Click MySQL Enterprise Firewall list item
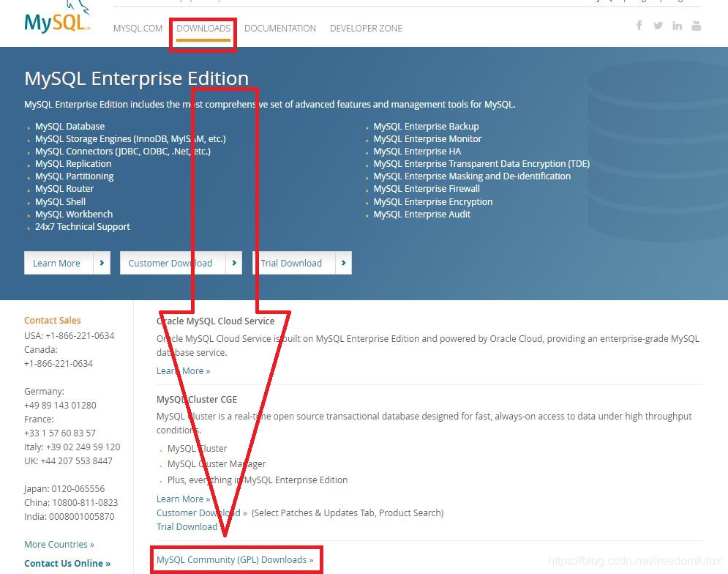The height and width of the screenshot is (574, 728). [427, 189]
